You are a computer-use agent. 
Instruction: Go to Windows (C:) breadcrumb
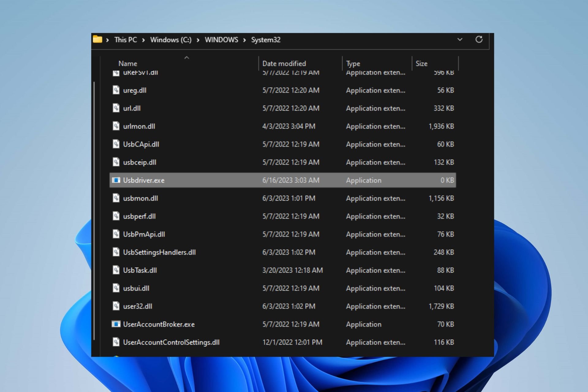point(171,40)
